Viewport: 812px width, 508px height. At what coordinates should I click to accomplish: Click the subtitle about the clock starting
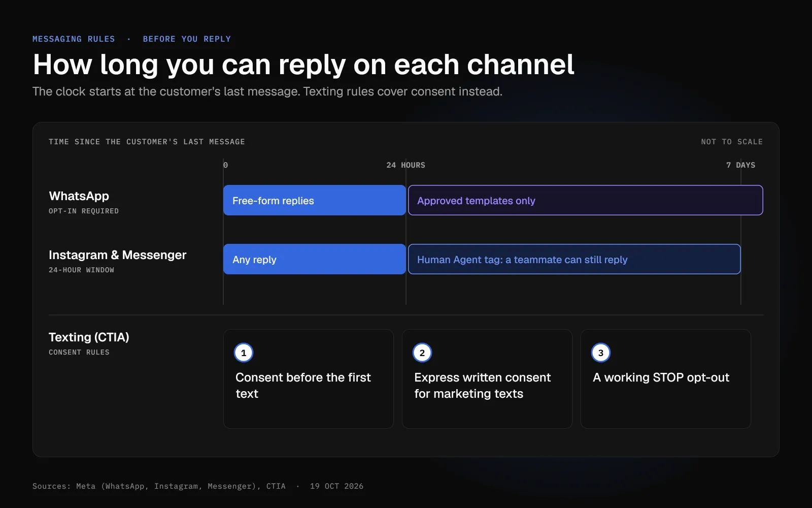(267, 91)
